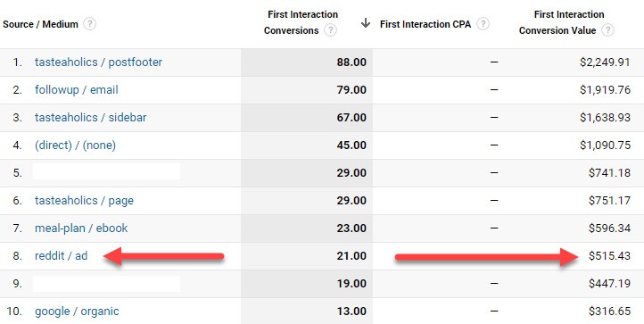This screenshot has height=324, width=644.
Task: Open followup / email source link
Action: [x=77, y=89]
